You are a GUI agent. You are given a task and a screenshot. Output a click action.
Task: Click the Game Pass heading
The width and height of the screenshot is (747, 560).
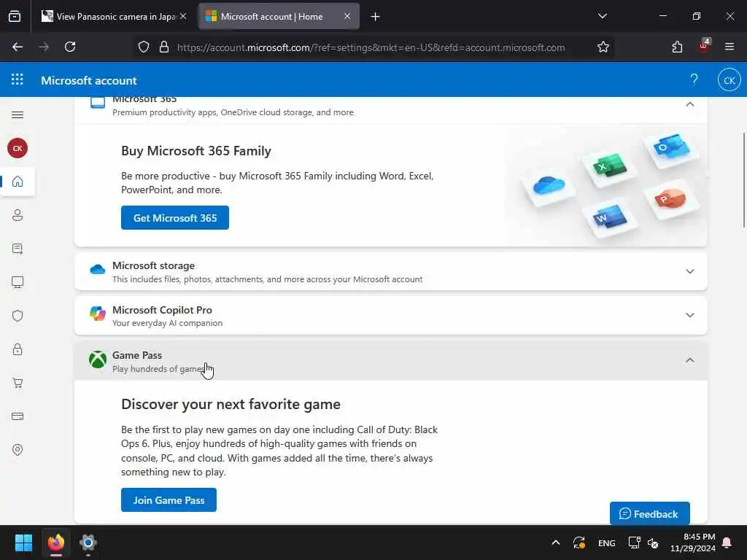click(137, 355)
